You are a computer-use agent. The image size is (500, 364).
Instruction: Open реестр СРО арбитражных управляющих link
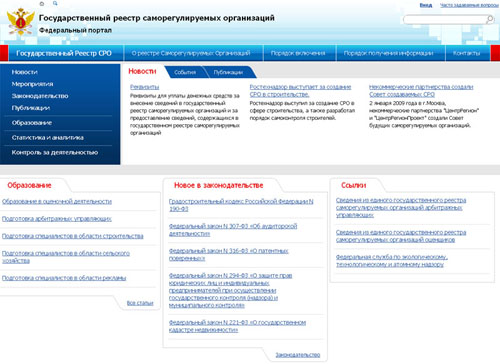[x=401, y=207]
